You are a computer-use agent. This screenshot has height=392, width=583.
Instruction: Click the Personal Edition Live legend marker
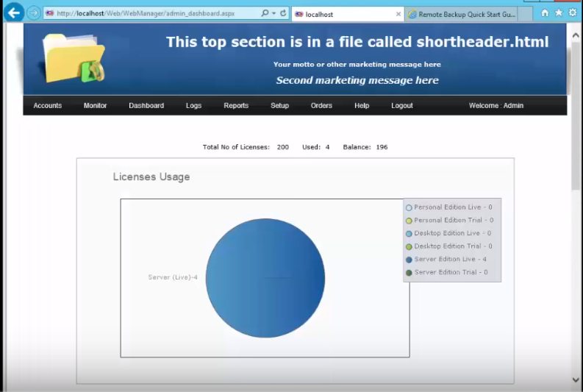pyautogui.click(x=409, y=207)
